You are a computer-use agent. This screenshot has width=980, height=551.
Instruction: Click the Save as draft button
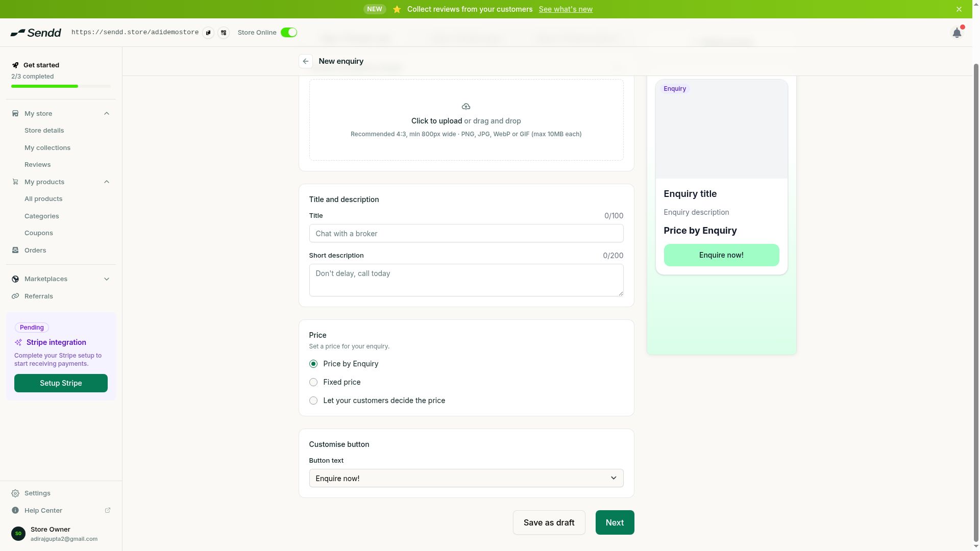[549, 522]
